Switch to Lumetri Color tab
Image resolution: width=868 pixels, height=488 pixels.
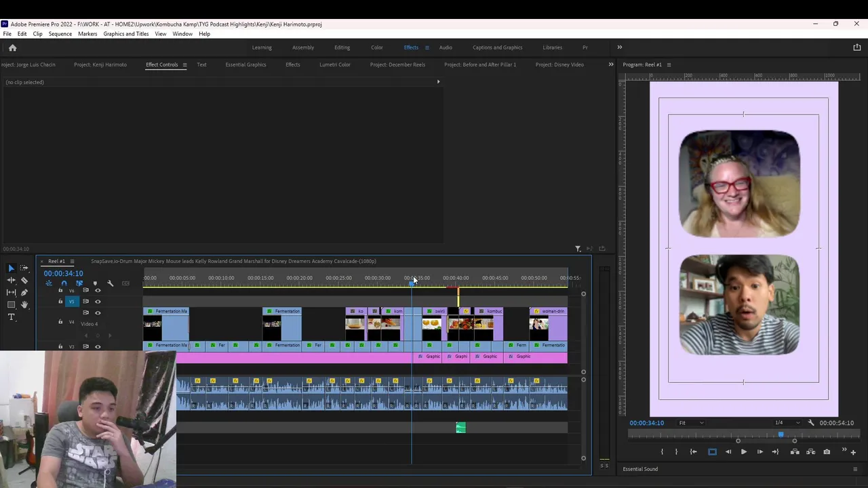[x=335, y=65]
